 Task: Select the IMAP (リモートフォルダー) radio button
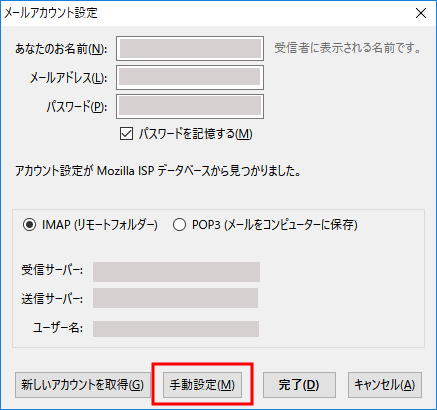pos(29,225)
